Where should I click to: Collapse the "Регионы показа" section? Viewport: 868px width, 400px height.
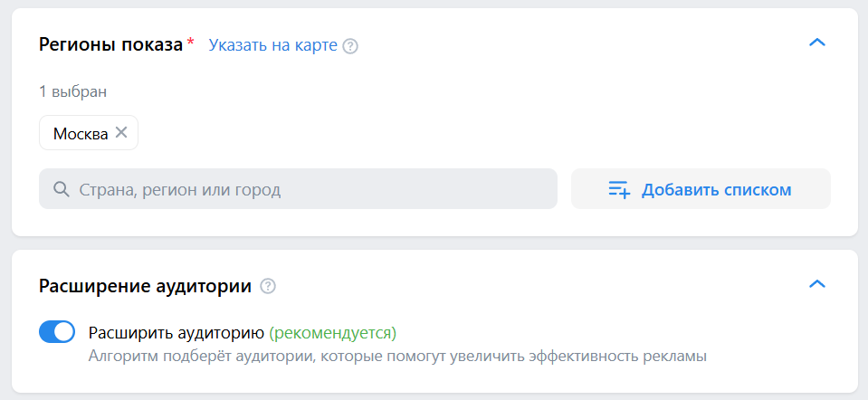point(816,43)
